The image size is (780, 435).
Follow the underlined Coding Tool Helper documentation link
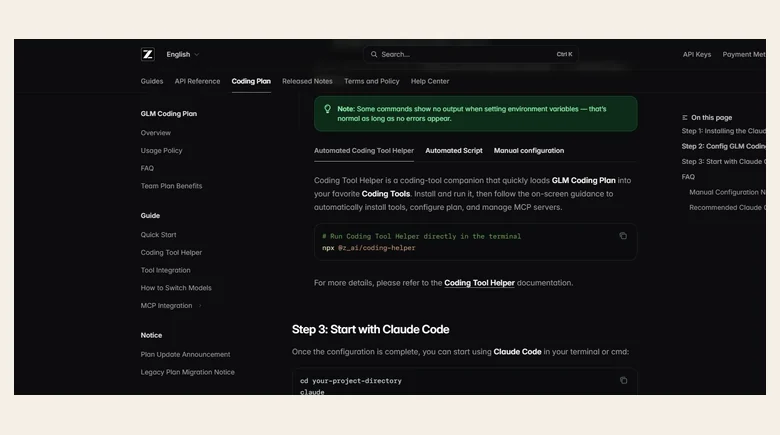[x=480, y=283]
